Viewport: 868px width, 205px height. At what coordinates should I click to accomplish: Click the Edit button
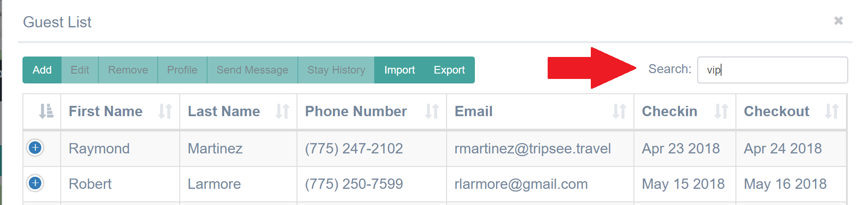80,70
